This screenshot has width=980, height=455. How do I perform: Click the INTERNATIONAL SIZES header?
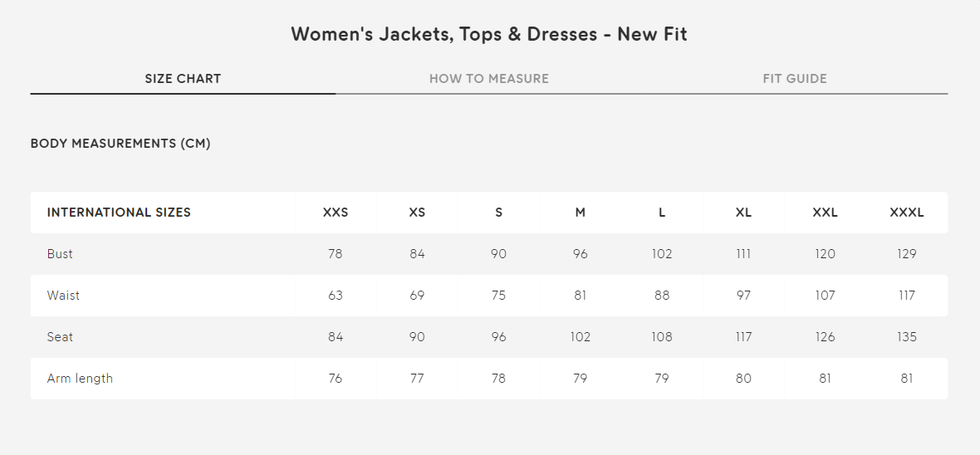pos(119,213)
